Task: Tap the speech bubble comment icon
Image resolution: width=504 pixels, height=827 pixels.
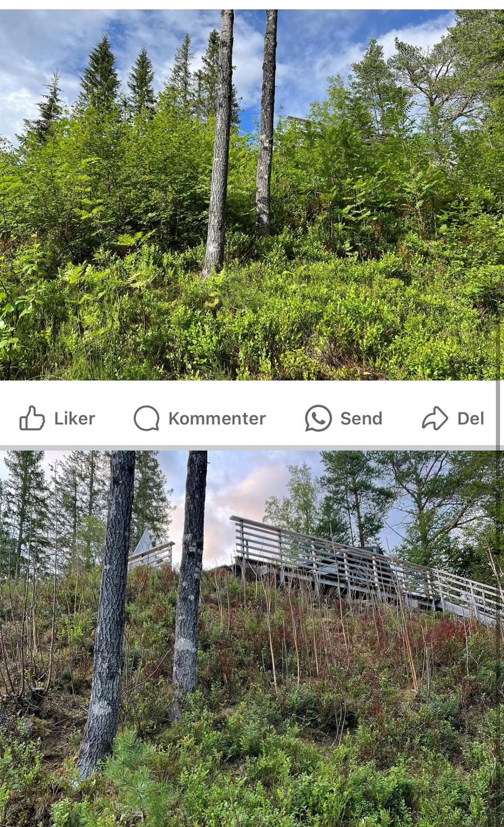Action: coord(146,418)
